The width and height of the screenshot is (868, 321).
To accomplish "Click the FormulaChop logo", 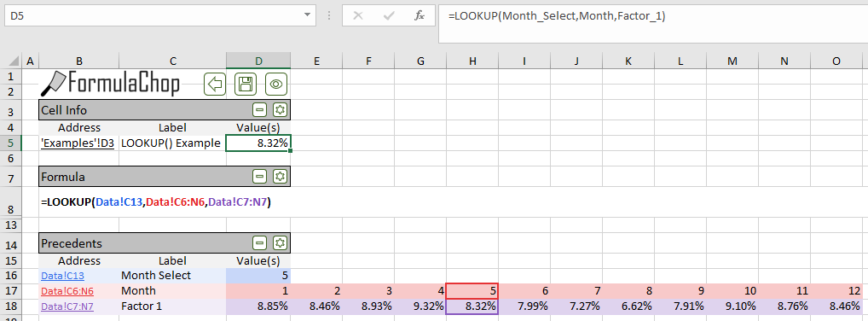I will (111, 84).
